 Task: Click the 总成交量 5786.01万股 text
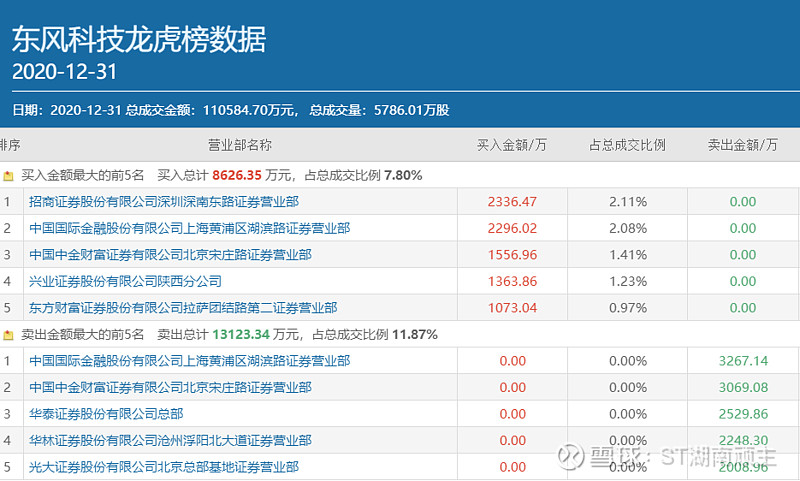tap(379, 110)
